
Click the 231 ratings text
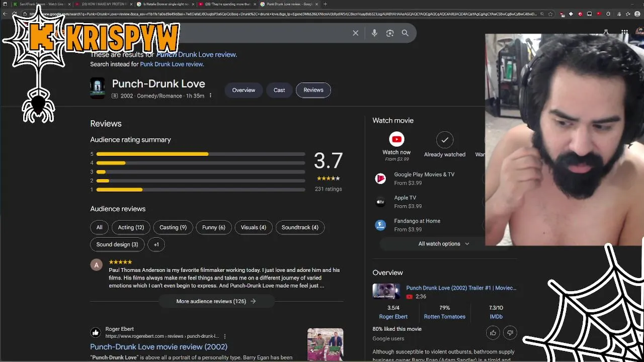coord(329,189)
